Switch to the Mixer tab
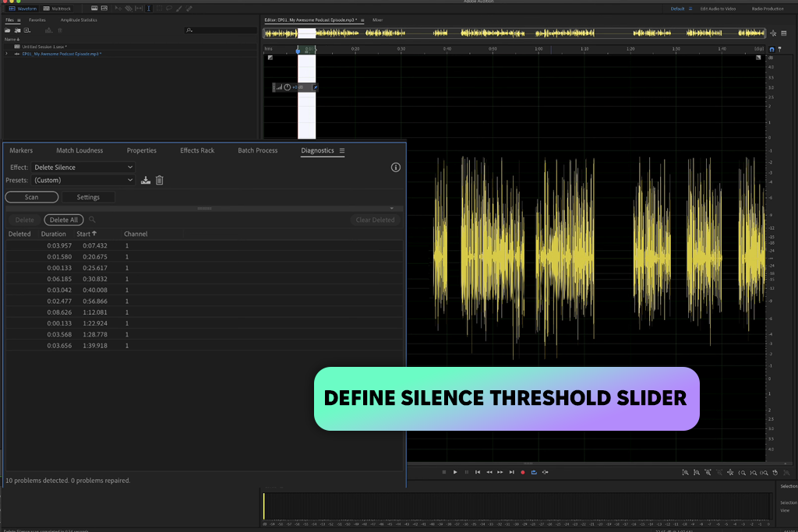The height and width of the screenshot is (532, 798). (x=378, y=20)
